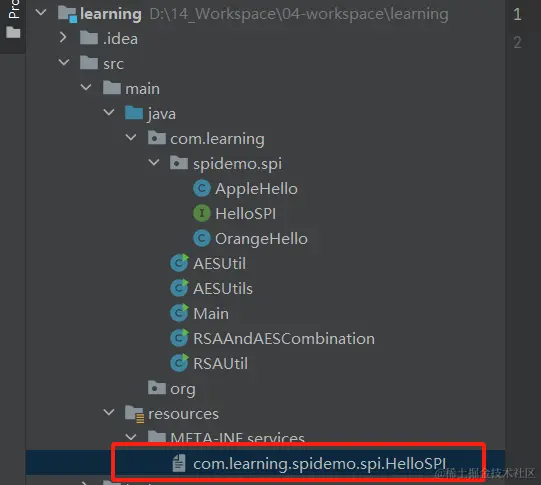Screen dimensions: 541x485
Task: Select the AppleHello class icon
Action: 202,189
